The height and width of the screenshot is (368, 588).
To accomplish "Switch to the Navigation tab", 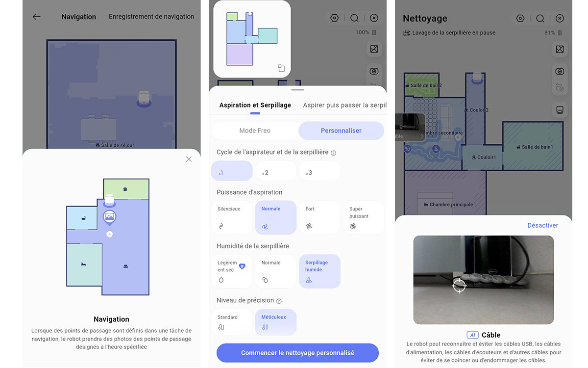I will (x=78, y=17).
